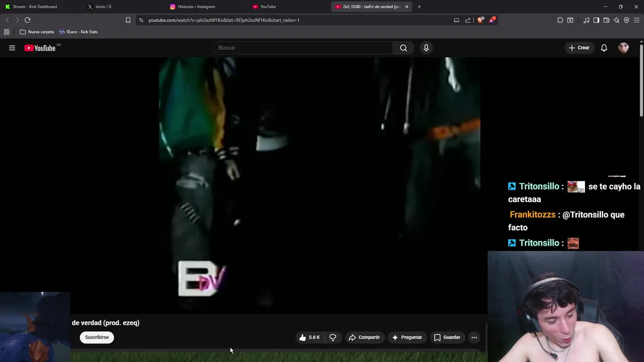The width and height of the screenshot is (644, 362).
Task: Open Brave VPN shield icon
Action: click(x=626, y=20)
